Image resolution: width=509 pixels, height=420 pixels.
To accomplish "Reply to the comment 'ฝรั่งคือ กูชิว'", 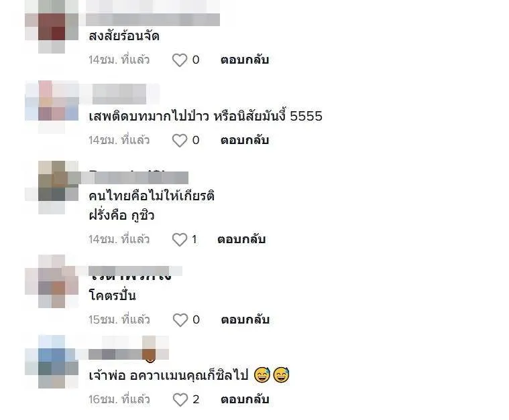I will tap(241, 240).
